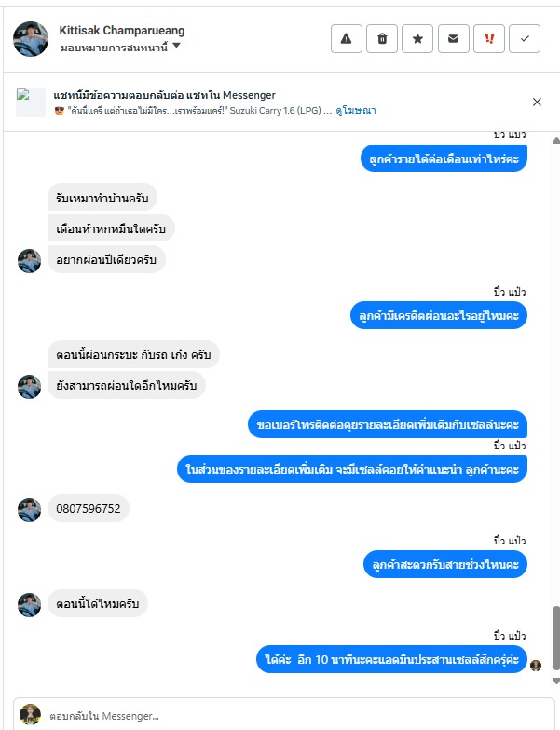Viewport: 560px width, 730px height.
Task: Click the warning triangle spam icon
Action: click(x=346, y=38)
